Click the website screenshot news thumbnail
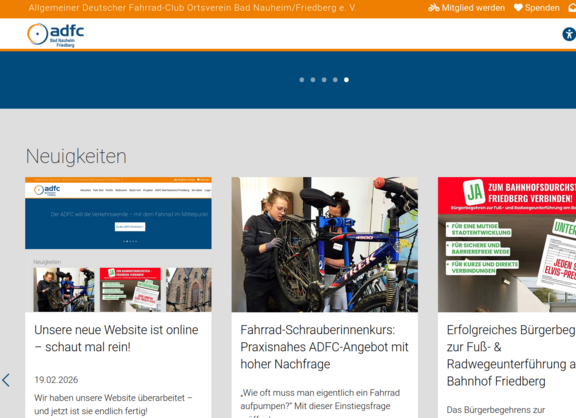 tap(118, 245)
